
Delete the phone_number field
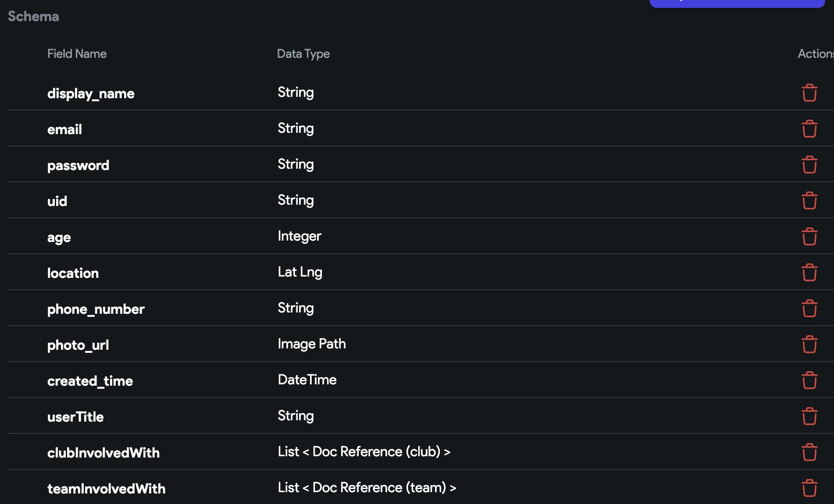click(x=809, y=309)
